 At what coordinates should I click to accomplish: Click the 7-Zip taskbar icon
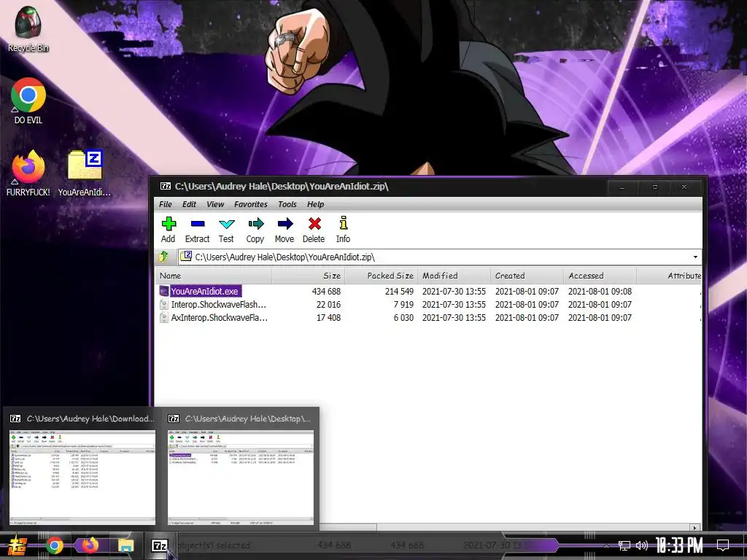click(159, 545)
